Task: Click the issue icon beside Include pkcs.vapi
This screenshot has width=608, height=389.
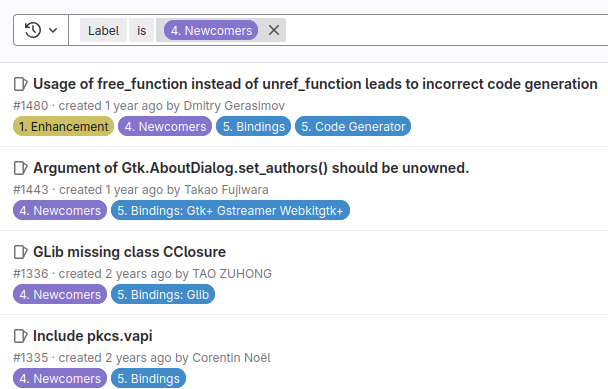Action: pos(21,336)
